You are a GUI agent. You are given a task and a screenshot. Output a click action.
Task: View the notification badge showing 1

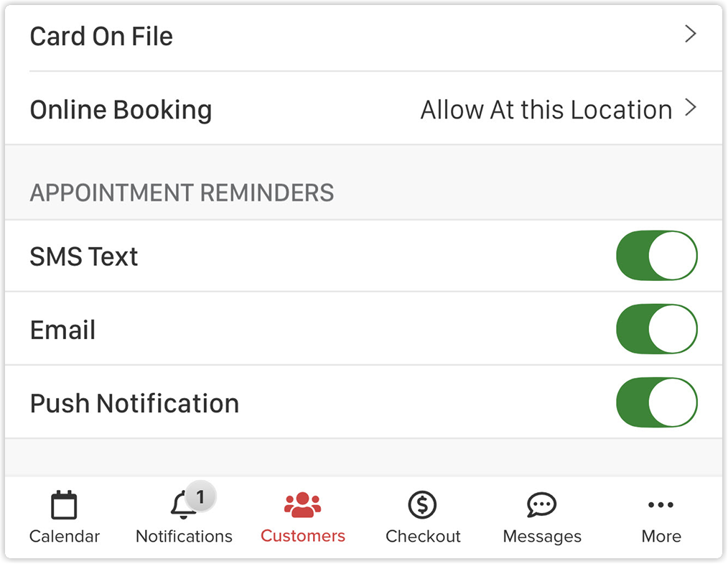coord(200,496)
